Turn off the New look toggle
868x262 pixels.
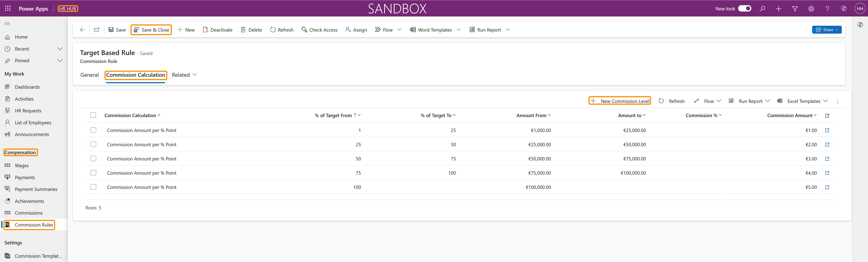(x=744, y=8)
